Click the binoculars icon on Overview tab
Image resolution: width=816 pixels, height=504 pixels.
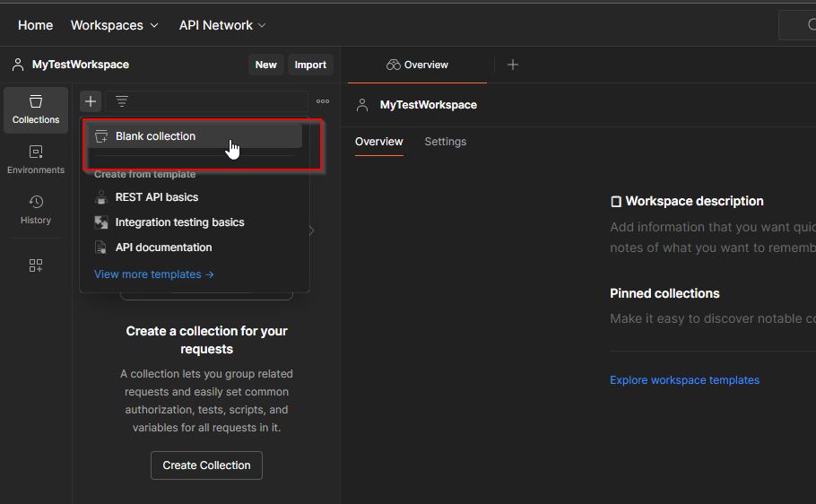(x=394, y=65)
